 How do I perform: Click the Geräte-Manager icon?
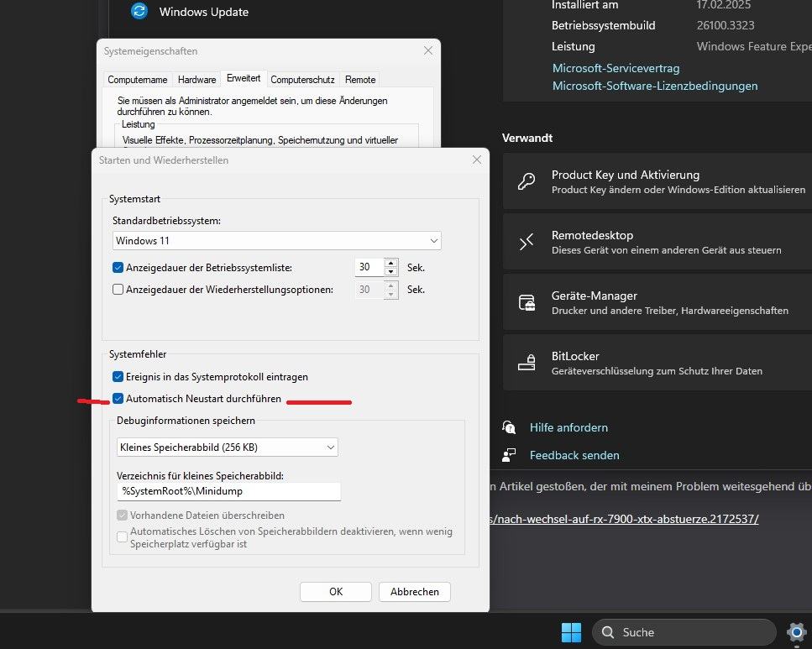tap(526, 302)
